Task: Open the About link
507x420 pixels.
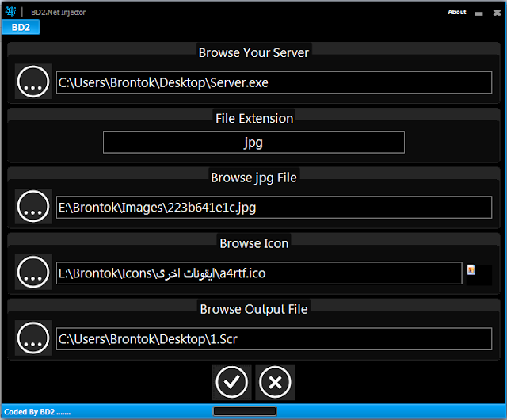Action: click(457, 12)
